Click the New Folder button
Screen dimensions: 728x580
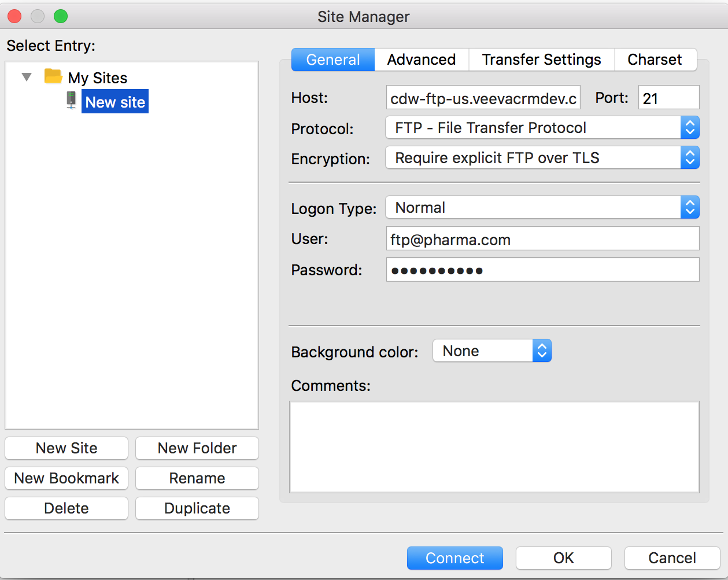coord(197,448)
